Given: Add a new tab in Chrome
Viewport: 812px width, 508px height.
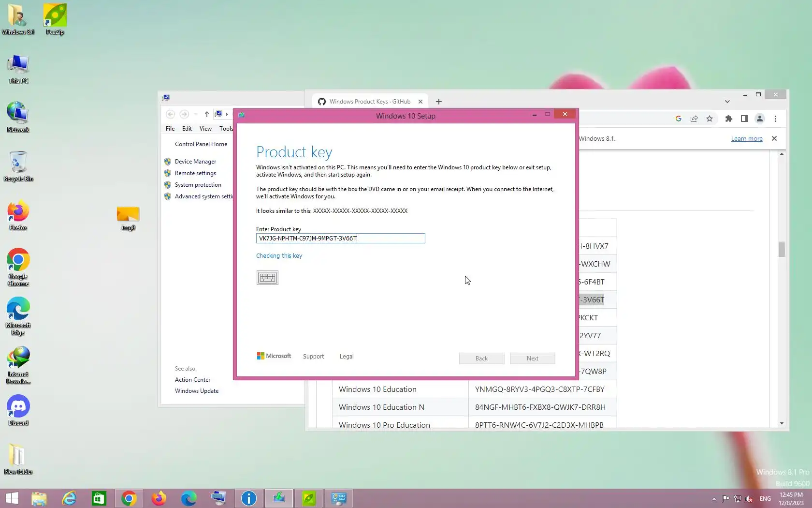Looking at the screenshot, I should point(439,102).
